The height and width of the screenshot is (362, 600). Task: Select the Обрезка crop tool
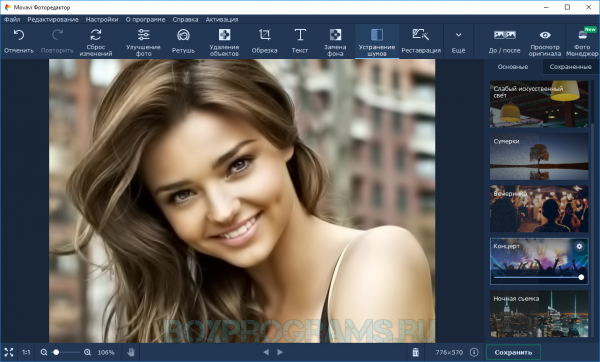(264, 41)
